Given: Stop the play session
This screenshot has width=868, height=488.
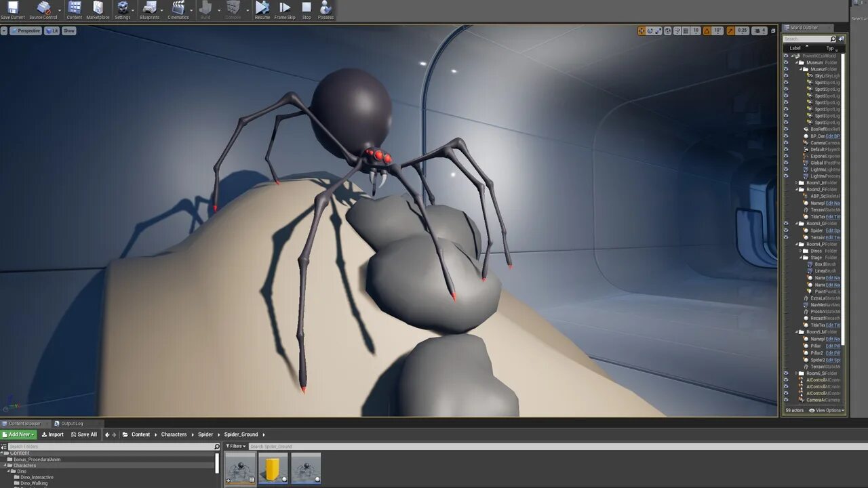Looking at the screenshot, I should point(307,10).
